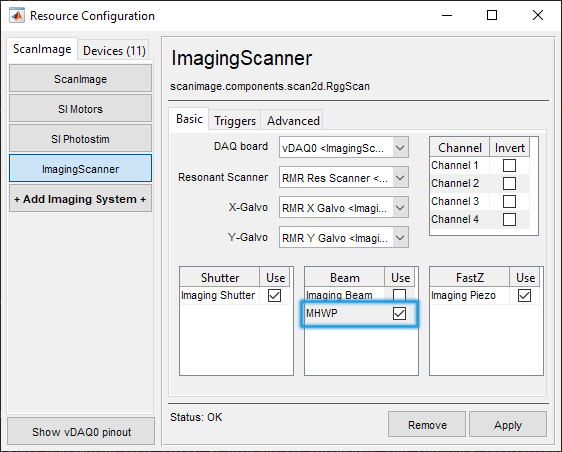This screenshot has height=452, width=562.
Task: Click scanimage.components.scan2d.RggScan class name
Action: point(270,86)
